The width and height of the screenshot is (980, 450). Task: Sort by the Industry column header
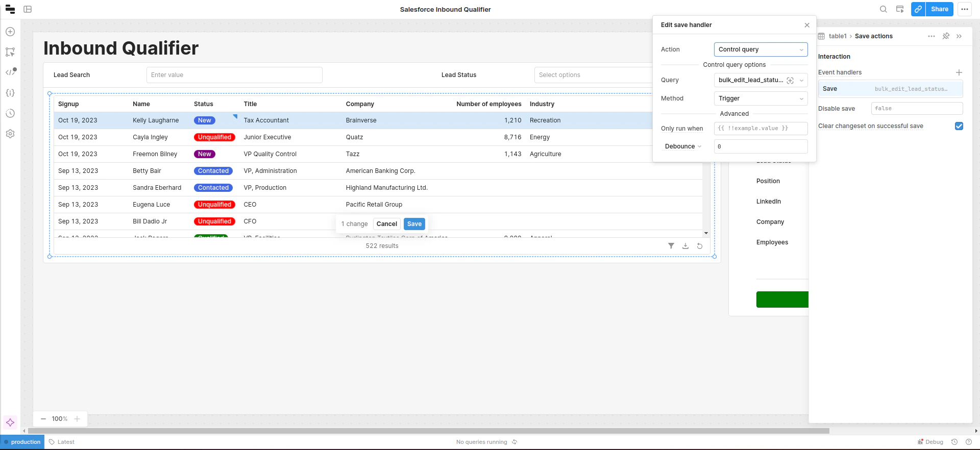coord(542,104)
